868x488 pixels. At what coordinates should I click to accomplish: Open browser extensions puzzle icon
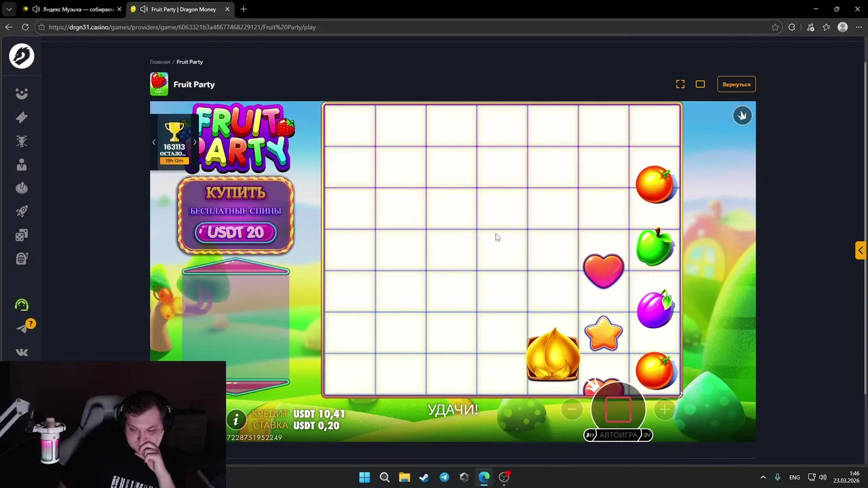click(791, 27)
